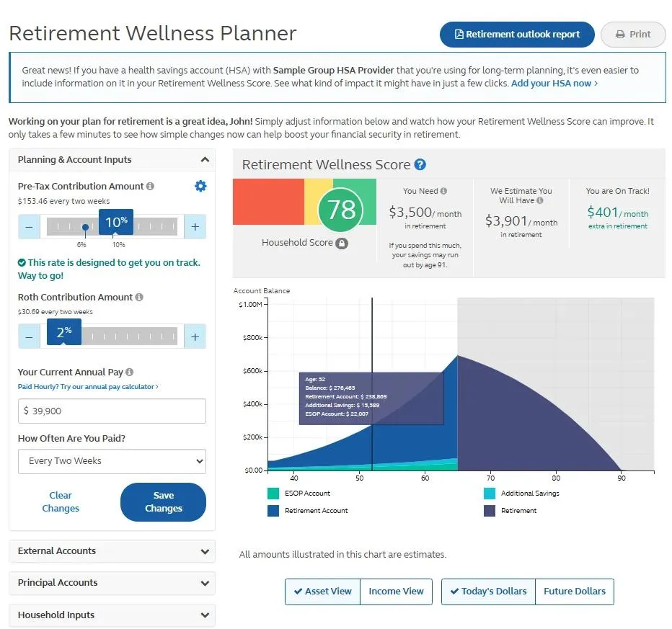Click info icon next to Pre-Tax Contribution Amount
The image size is (672, 629).
[150, 187]
